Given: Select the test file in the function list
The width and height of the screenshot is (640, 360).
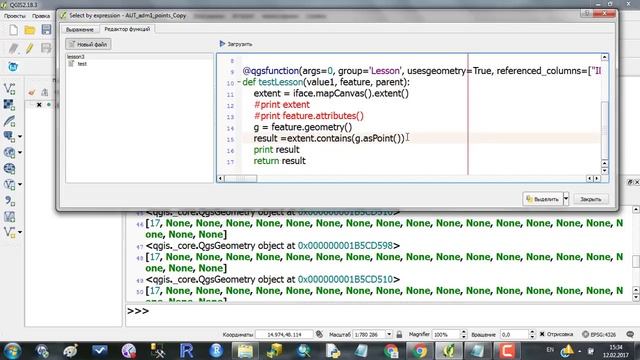Looking at the screenshot, I should pos(82,64).
